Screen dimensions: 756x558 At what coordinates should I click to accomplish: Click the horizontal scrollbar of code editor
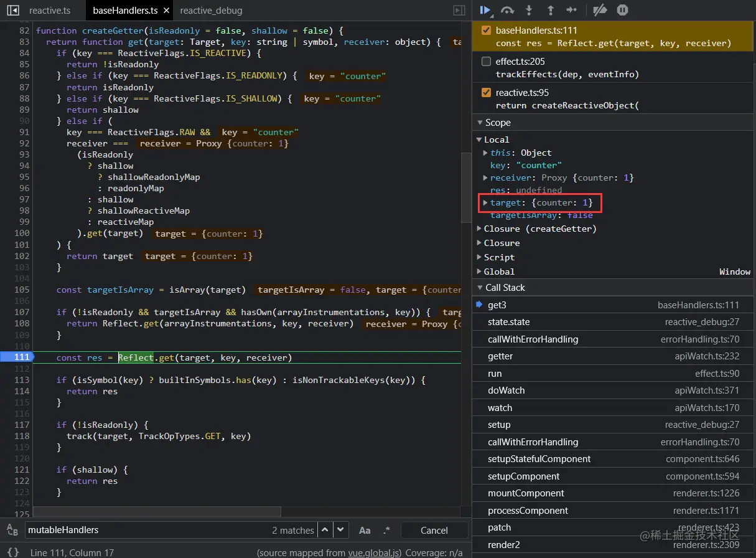156,511
